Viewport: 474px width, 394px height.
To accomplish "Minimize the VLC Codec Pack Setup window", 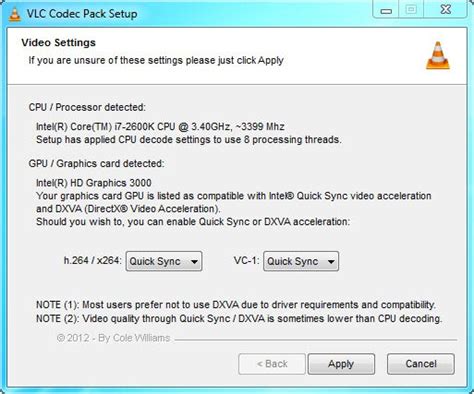I will click(x=386, y=10).
